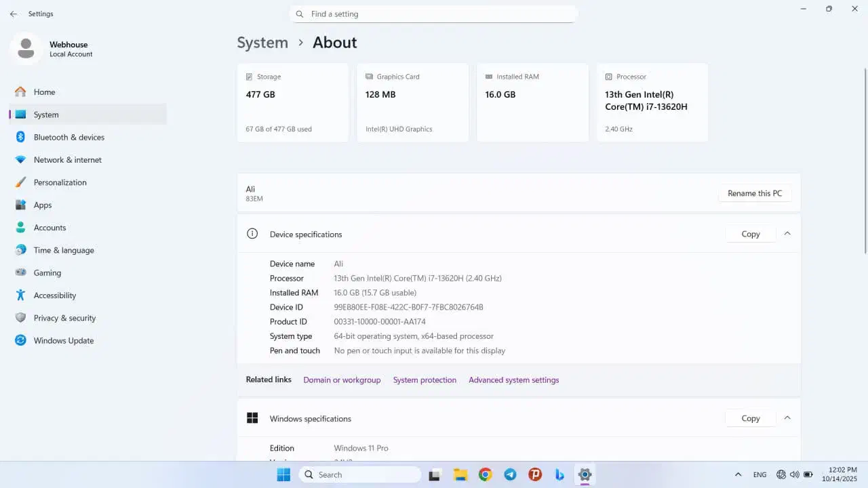Screen dimensions: 868x488
Task: Go to Personalization settings
Action: [60, 182]
